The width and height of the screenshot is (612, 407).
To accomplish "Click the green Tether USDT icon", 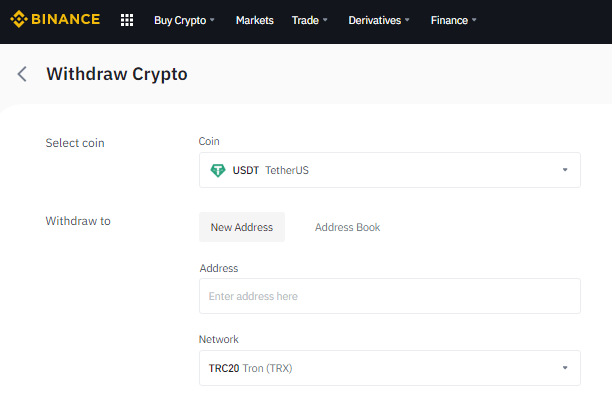I will 218,170.
